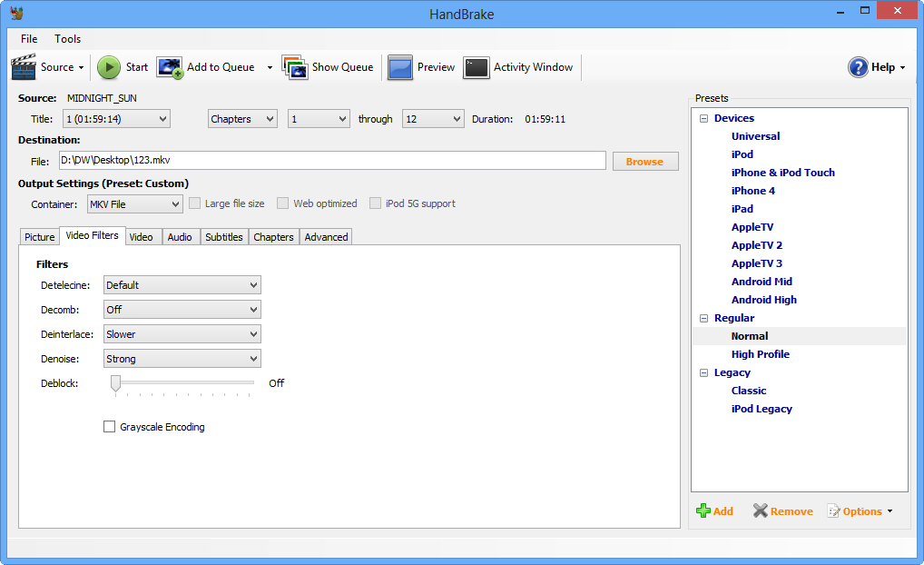This screenshot has width=924, height=565.
Task: Open the Options dropdown arrow
Action: click(x=890, y=511)
